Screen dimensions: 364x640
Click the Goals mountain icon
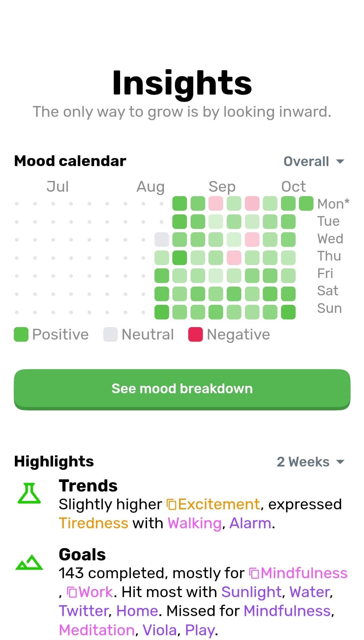coord(29,562)
